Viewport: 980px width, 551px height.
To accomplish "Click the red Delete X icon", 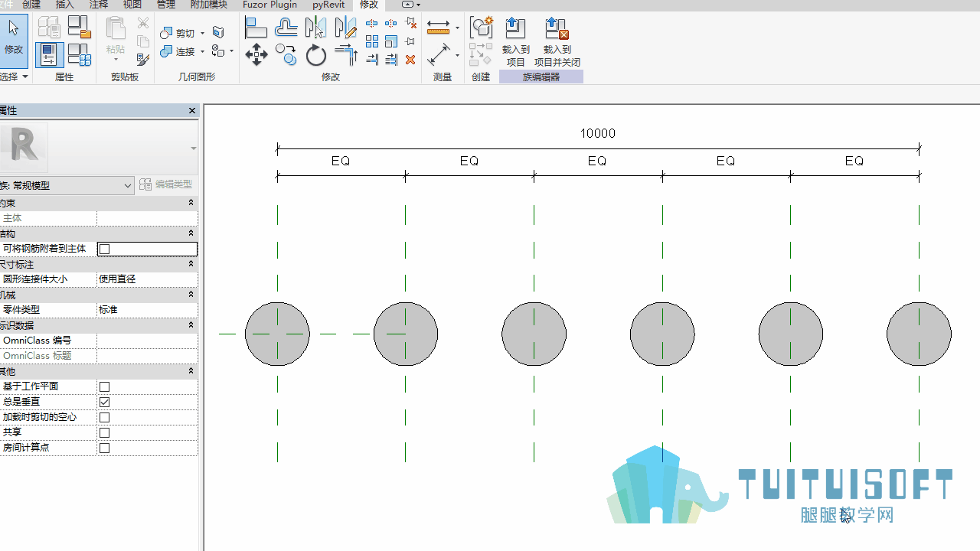I will pos(410,60).
